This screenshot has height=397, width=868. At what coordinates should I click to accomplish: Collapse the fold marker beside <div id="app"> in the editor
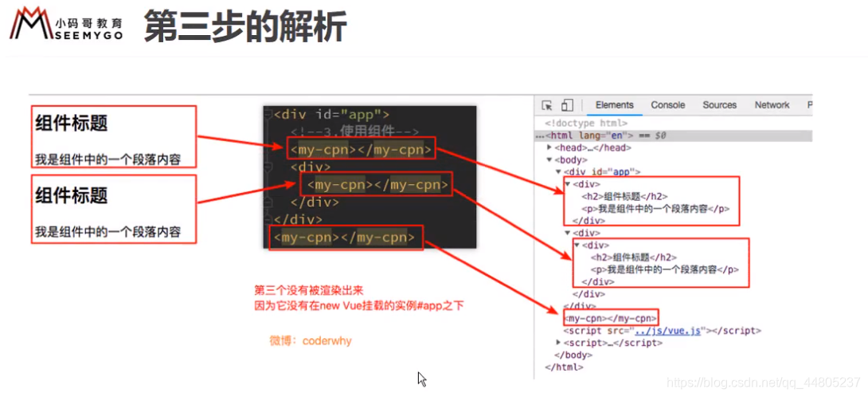point(268,115)
